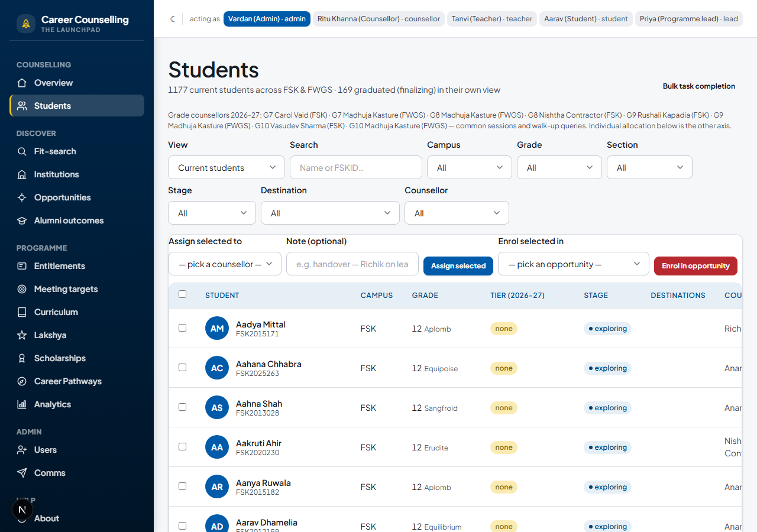The height and width of the screenshot is (532, 757).
Task: Click the Scholarships award ribbon icon
Action: tap(22, 358)
